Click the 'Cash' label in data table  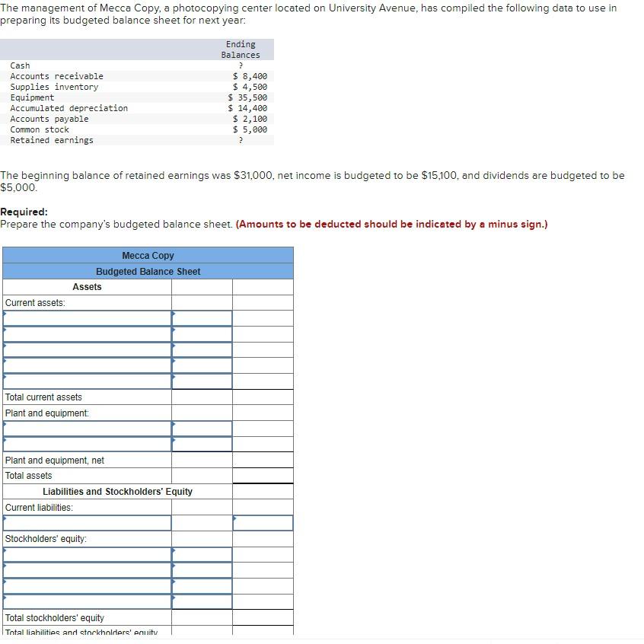[x=20, y=65]
